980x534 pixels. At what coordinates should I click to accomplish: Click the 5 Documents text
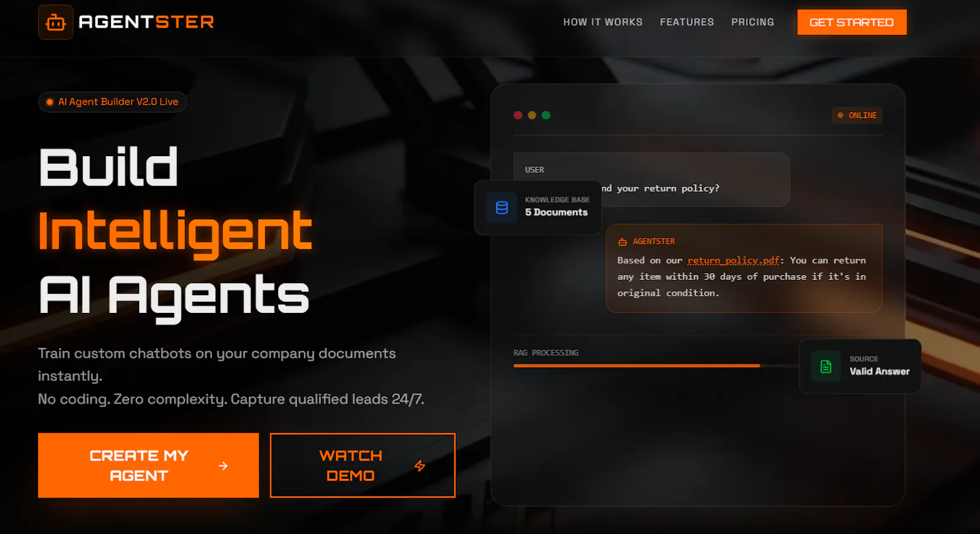(x=556, y=212)
